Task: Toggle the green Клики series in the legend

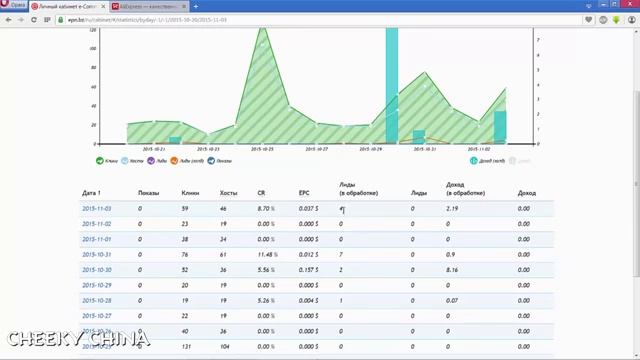Action: (107, 161)
